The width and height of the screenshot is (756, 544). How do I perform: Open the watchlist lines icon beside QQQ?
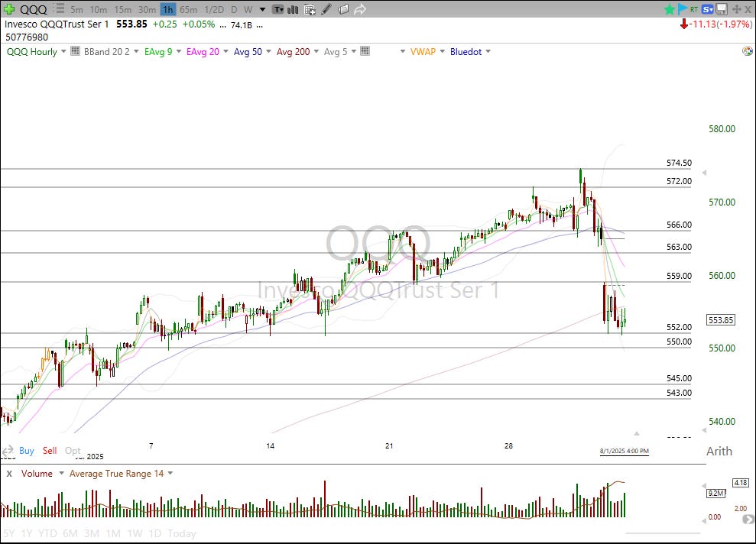[x=59, y=8]
